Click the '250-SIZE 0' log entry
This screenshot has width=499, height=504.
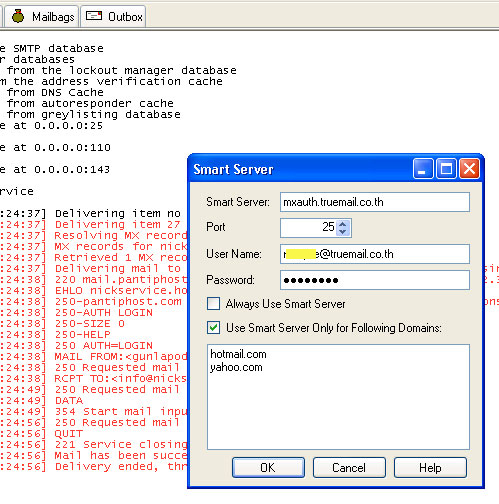tap(90, 324)
